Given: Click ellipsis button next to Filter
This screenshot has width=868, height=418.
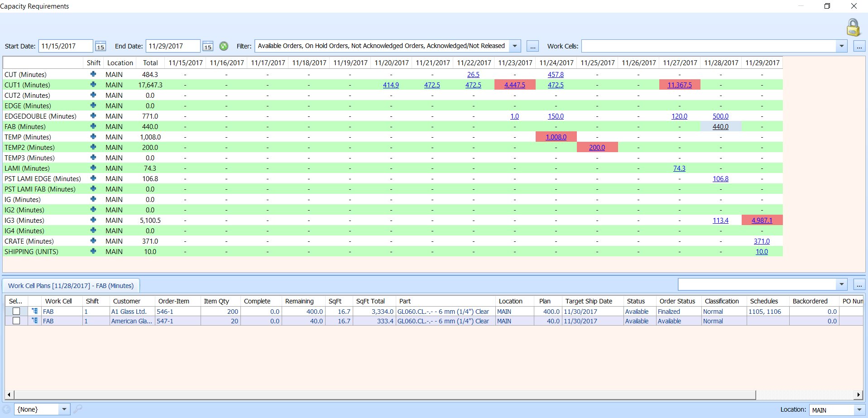Looking at the screenshot, I should click(532, 46).
